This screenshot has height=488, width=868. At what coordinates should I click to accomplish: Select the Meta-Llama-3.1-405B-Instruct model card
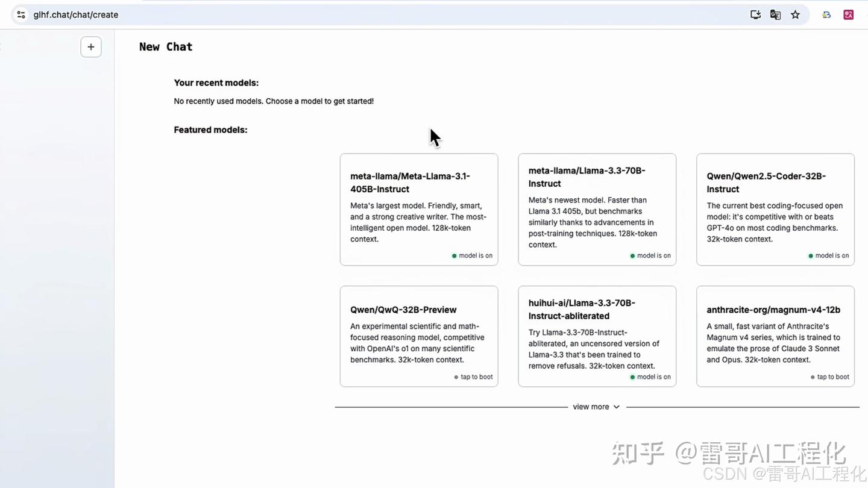coord(418,210)
